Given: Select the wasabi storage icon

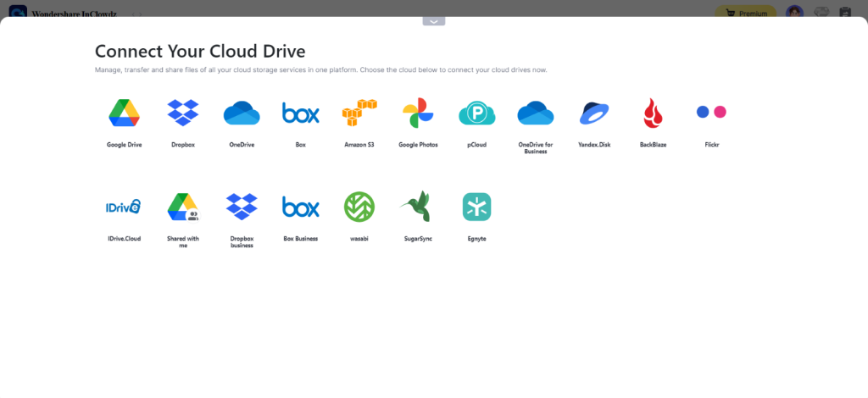Looking at the screenshot, I should [359, 207].
